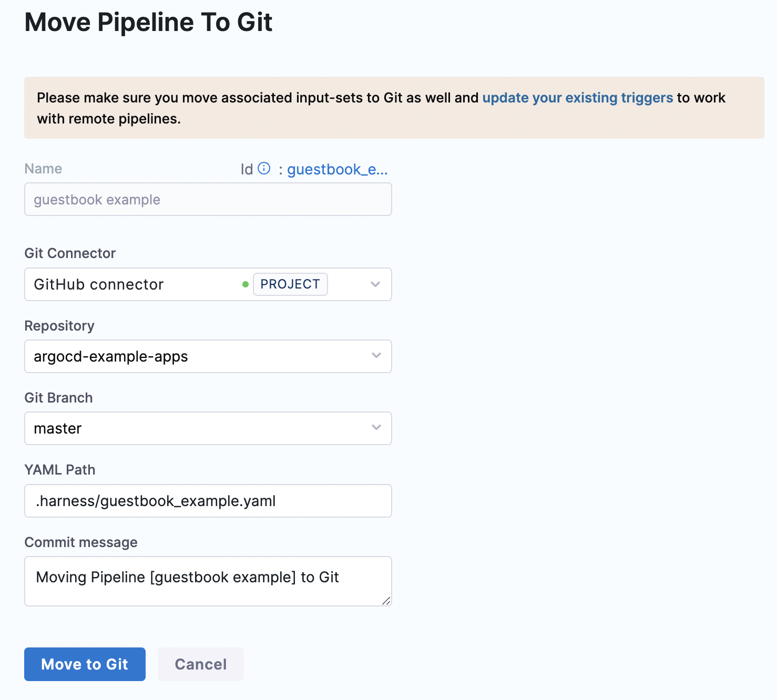Open the guestbook_e... pipeline Id link
This screenshot has height=700, width=777.
pyautogui.click(x=338, y=169)
